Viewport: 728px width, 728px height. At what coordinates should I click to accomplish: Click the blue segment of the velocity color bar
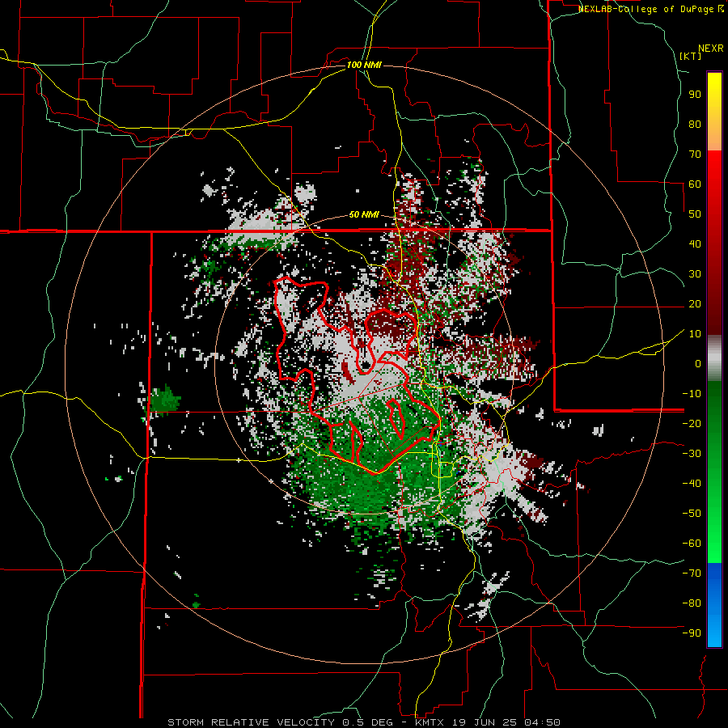714,603
